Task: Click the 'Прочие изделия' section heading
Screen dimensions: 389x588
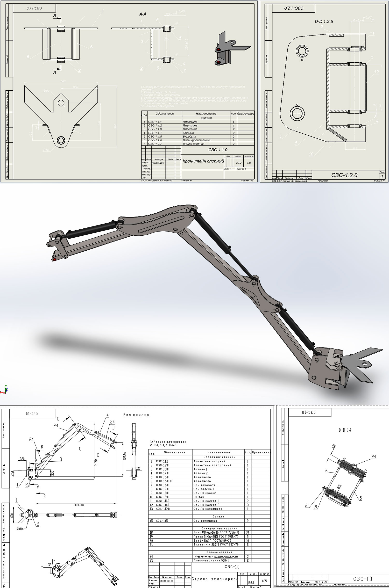Action: (219, 552)
